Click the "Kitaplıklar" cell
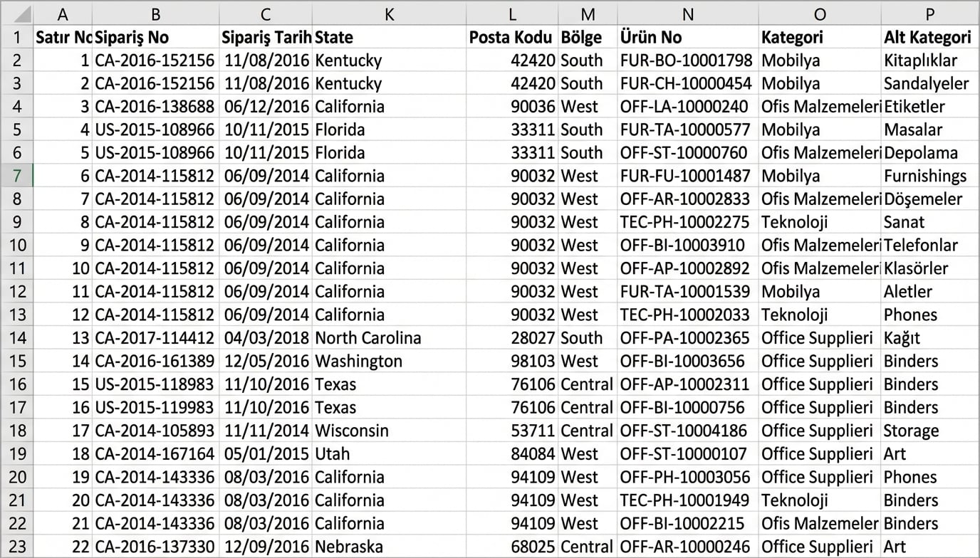 tap(921, 60)
